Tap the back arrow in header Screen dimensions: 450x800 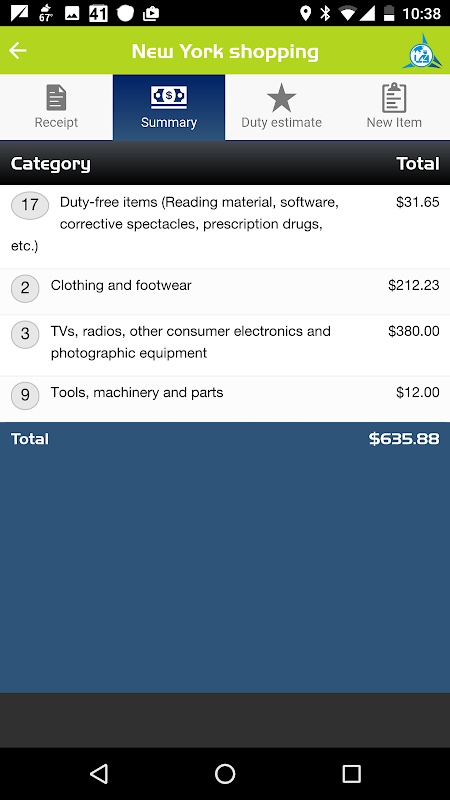(18, 51)
